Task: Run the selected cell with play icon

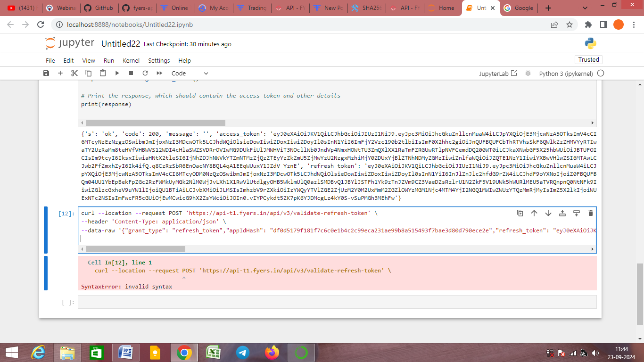Action: coord(117,73)
